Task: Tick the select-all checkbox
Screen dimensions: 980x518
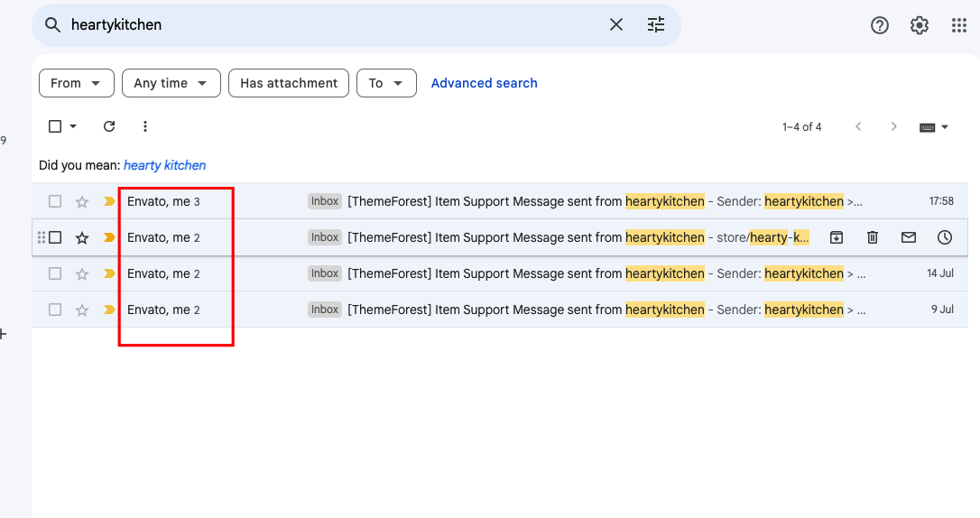Action: tap(55, 126)
